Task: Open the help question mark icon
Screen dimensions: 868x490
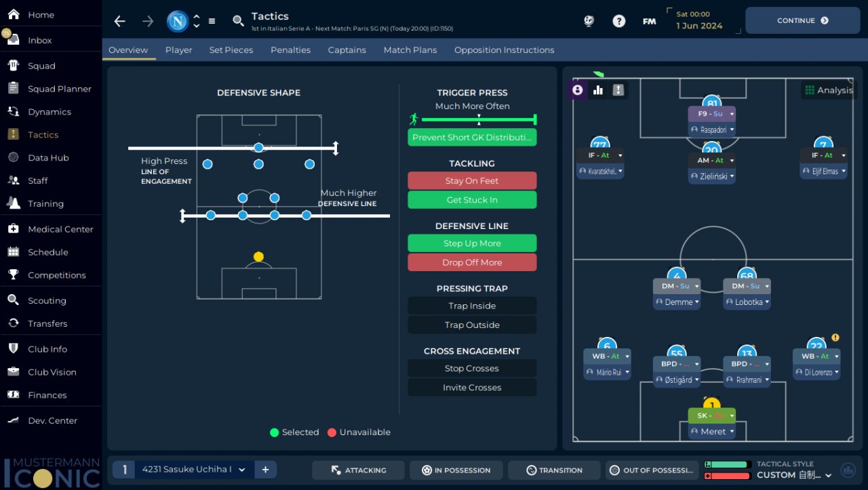Action: click(x=618, y=21)
